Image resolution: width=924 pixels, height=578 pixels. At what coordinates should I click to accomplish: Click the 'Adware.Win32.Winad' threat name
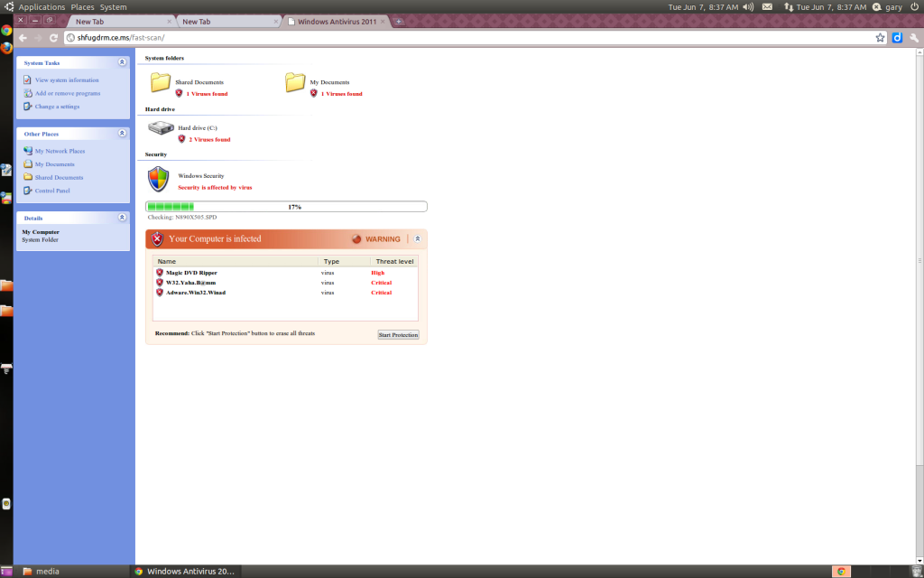point(196,293)
